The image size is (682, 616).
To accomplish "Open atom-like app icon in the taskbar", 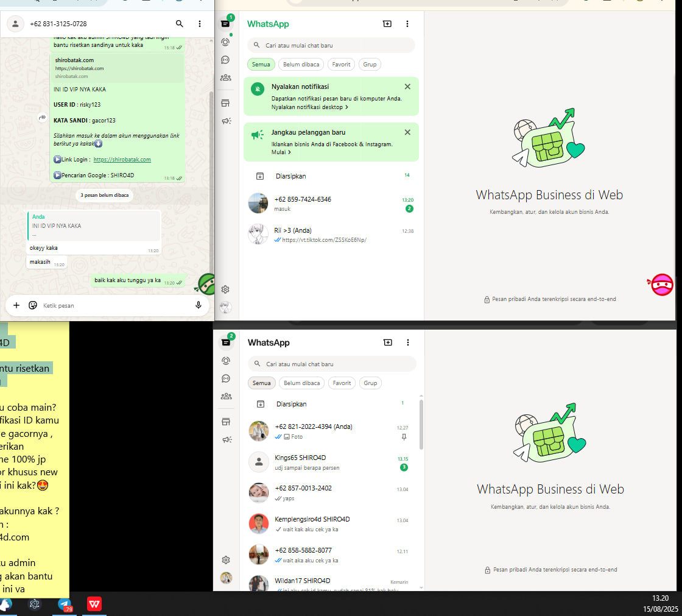I will pos(34,604).
